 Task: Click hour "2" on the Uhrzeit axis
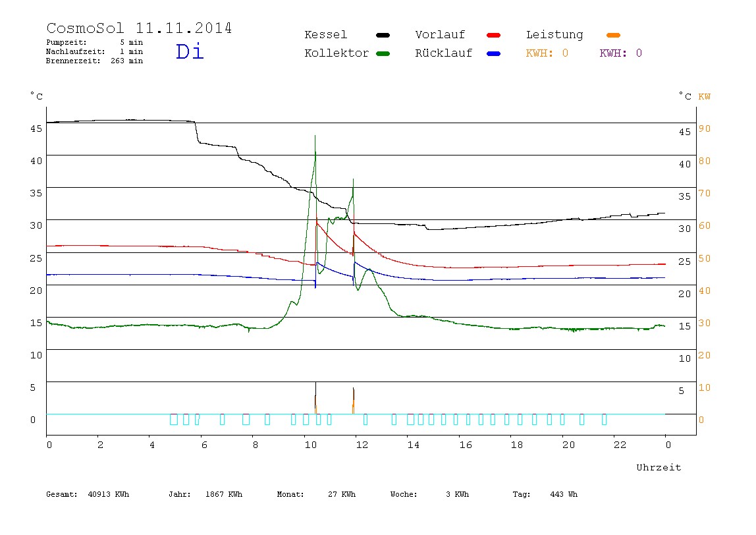100,445
